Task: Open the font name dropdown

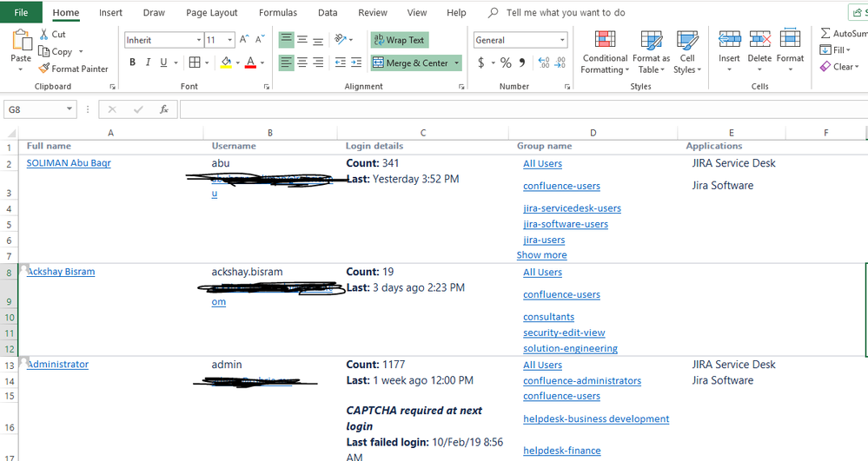Action: [199, 40]
